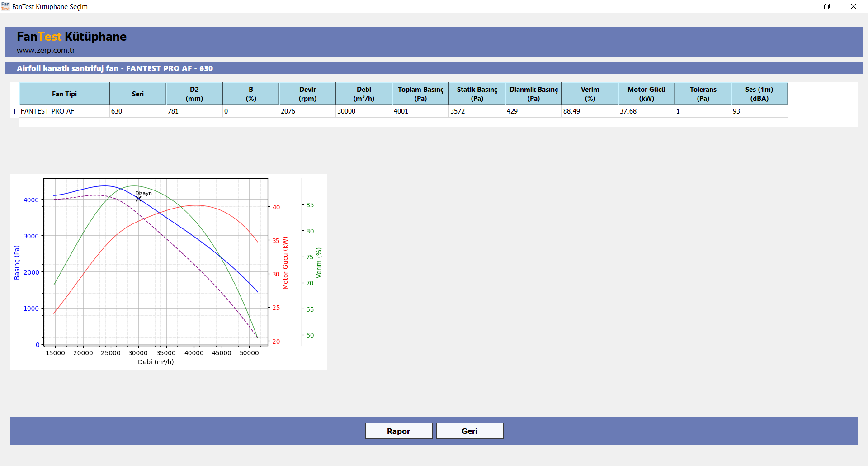Screen dimensions: 868x466
Task: Click the Seri column header
Action: 137,94
